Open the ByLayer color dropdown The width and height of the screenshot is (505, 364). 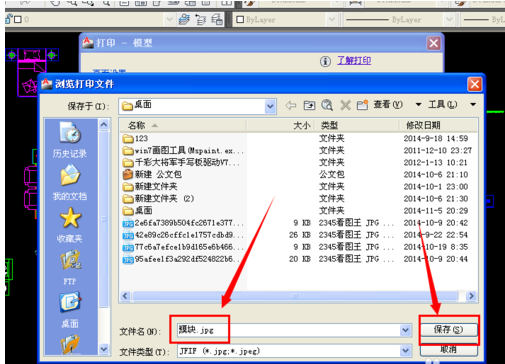(x=331, y=19)
